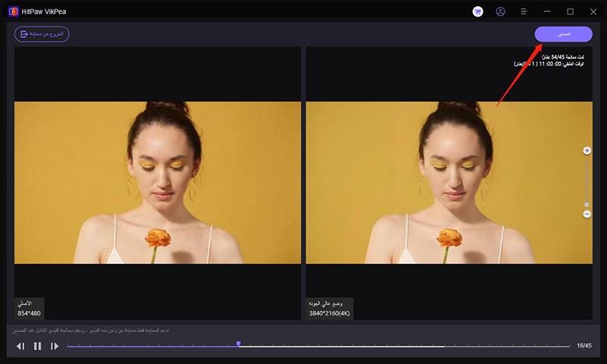Zoom out with the minus icon
Image resolution: width=607 pixels, height=364 pixels.
pyautogui.click(x=587, y=215)
